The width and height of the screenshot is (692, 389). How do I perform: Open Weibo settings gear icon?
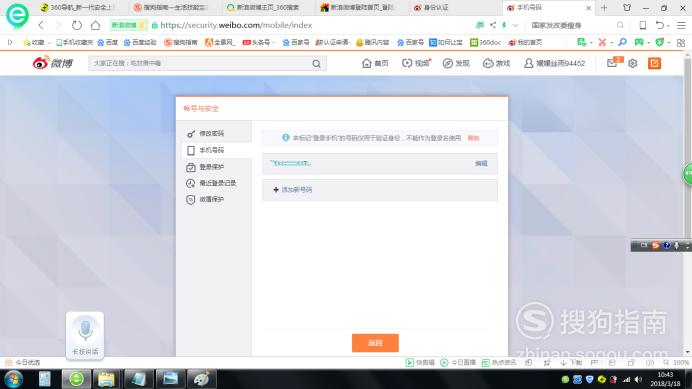pos(632,64)
